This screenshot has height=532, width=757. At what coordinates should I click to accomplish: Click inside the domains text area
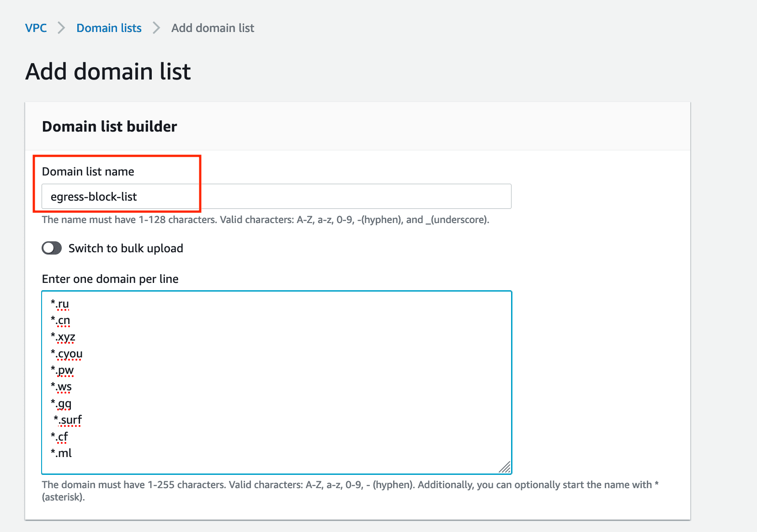tap(276, 383)
